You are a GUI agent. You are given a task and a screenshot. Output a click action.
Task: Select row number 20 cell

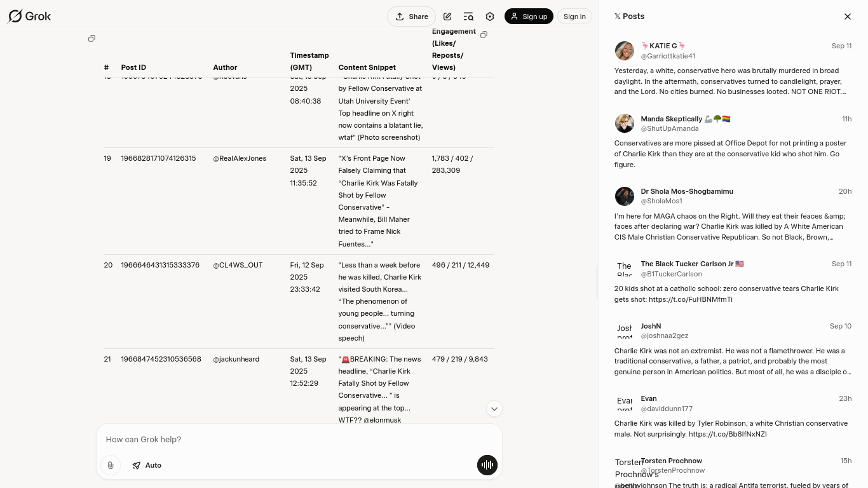point(108,265)
